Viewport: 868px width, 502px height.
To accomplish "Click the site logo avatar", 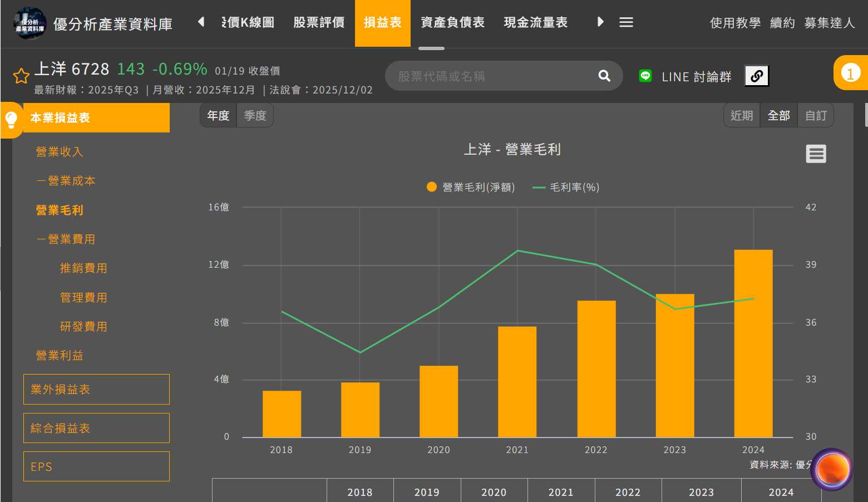I will tap(29, 23).
